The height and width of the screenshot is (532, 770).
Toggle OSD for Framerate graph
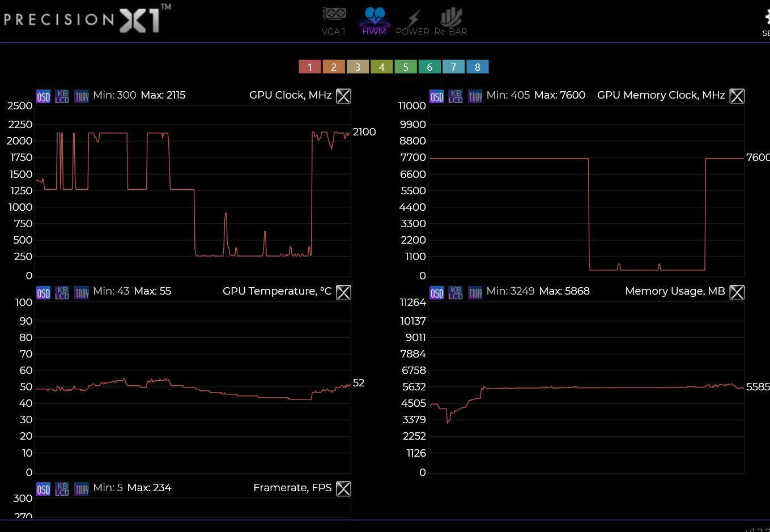coord(44,489)
